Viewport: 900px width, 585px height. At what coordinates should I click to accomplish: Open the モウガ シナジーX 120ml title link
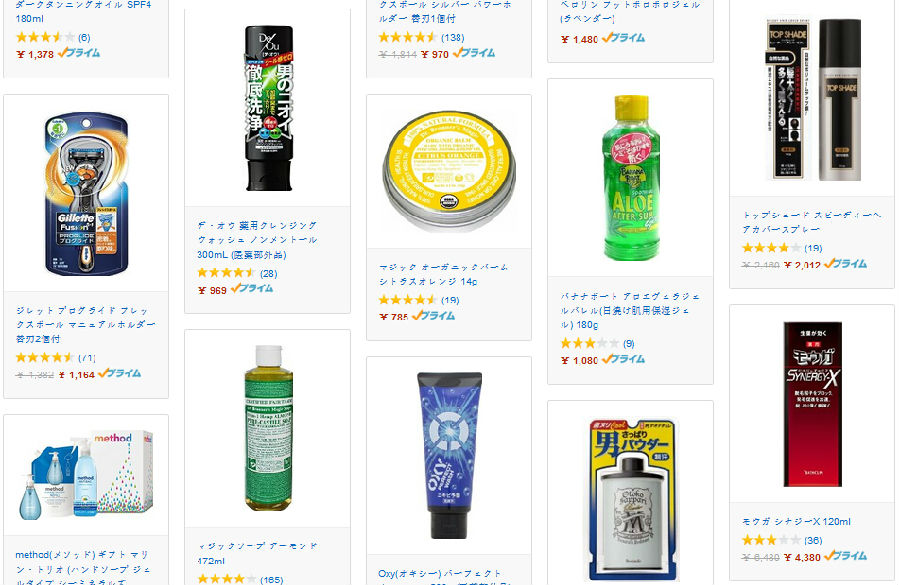point(796,522)
